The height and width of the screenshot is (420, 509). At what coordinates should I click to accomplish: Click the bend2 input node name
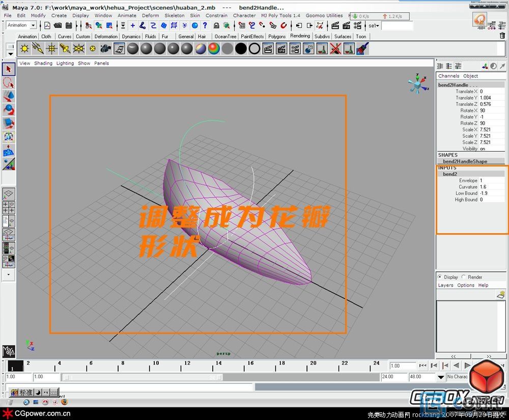pos(449,174)
